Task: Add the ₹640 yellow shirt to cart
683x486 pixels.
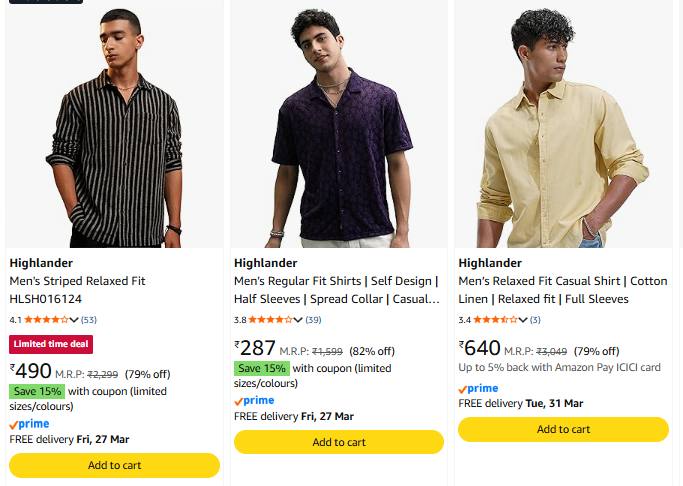Action: [x=563, y=429]
